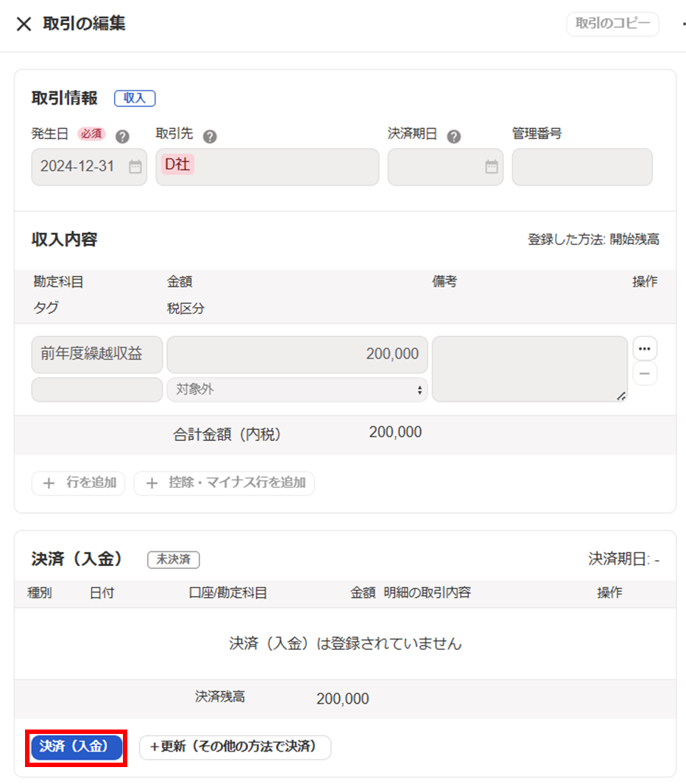
Task: Click ＋行を追加 button
Action: coord(79,484)
